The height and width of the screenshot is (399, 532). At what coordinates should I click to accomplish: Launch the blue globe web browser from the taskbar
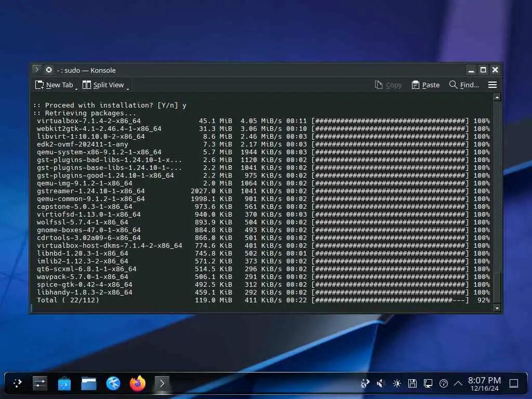(x=113, y=383)
